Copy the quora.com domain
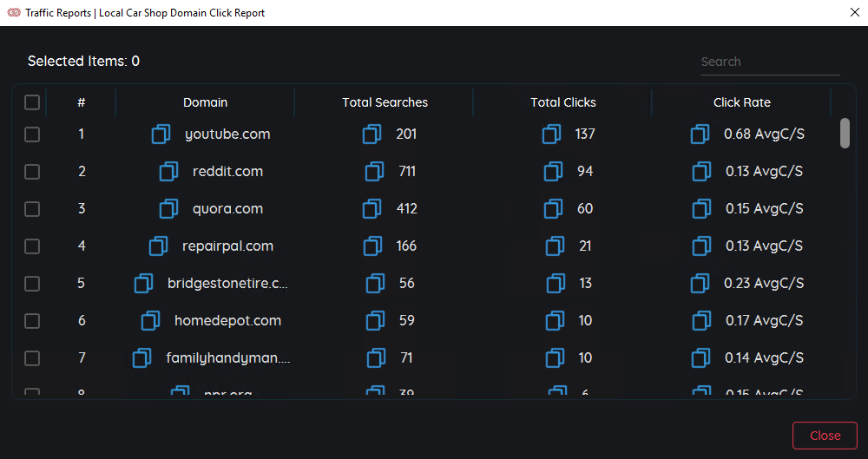 pyautogui.click(x=169, y=209)
